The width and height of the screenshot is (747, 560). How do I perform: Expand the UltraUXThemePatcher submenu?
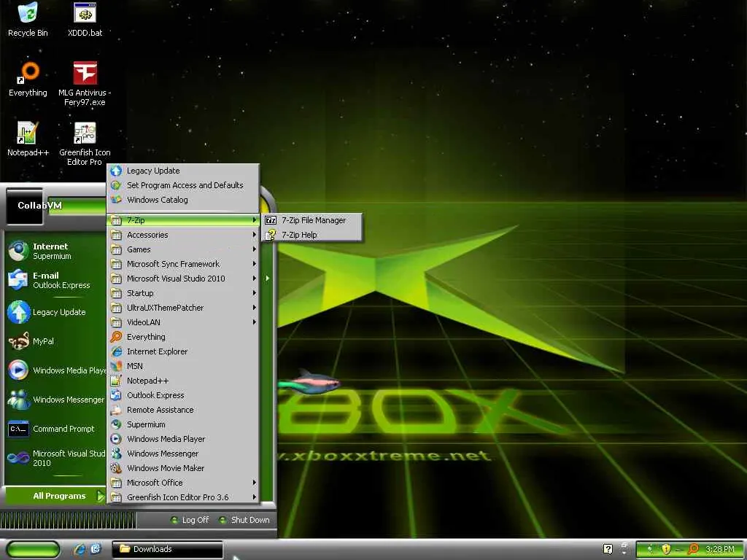pos(183,308)
